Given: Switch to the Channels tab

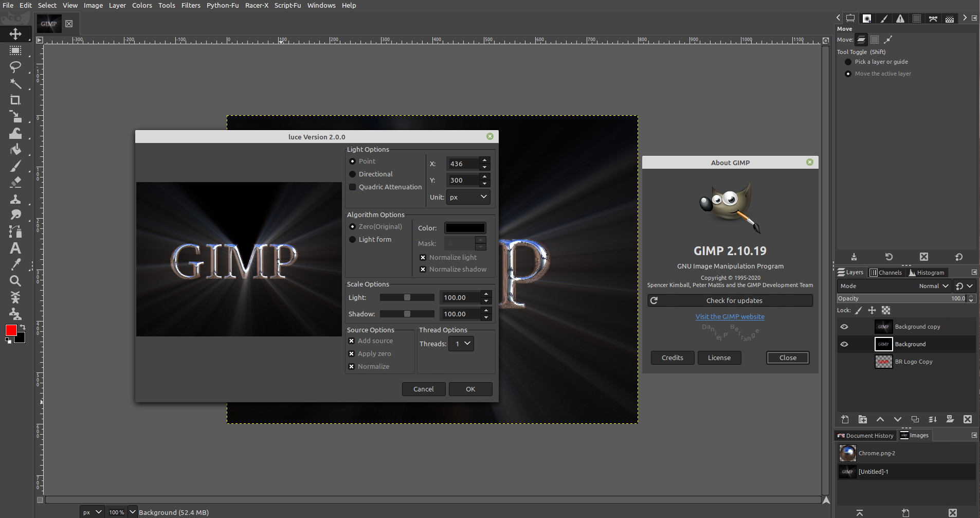Looking at the screenshot, I should [885, 273].
